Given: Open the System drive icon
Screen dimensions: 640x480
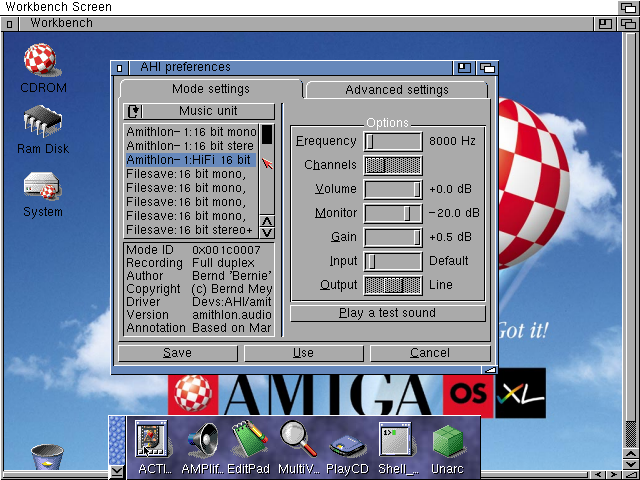Looking at the screenshot, I should 43,194.
